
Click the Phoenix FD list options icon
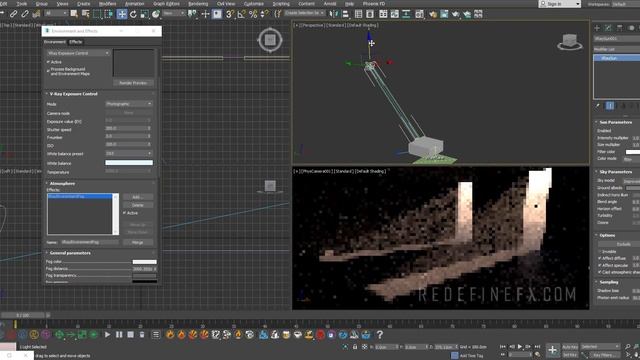(x=156, y=335)
